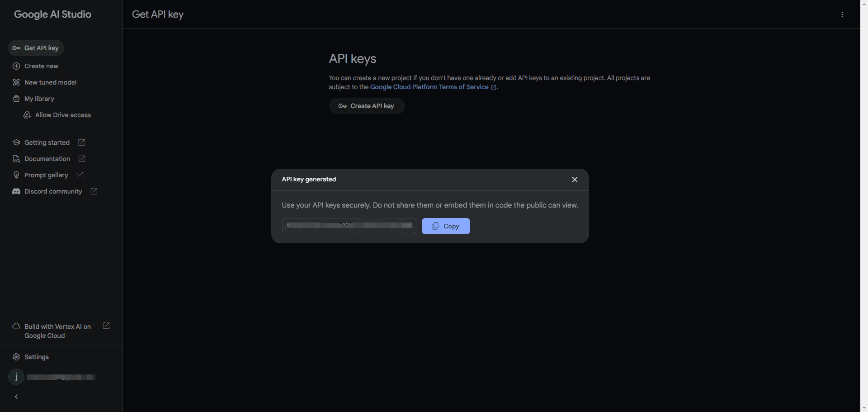Click the Settings gear icon

16,357
